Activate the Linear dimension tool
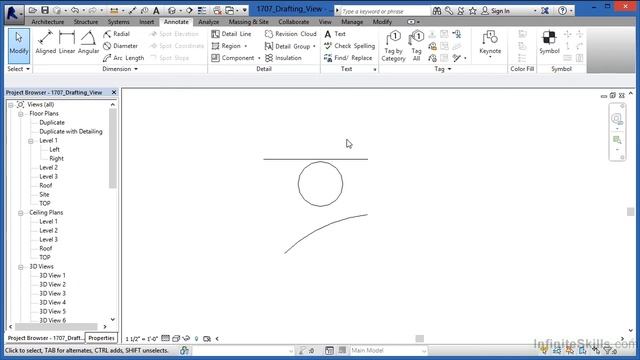The image size is (640, 360). click(x=67, y=43)
